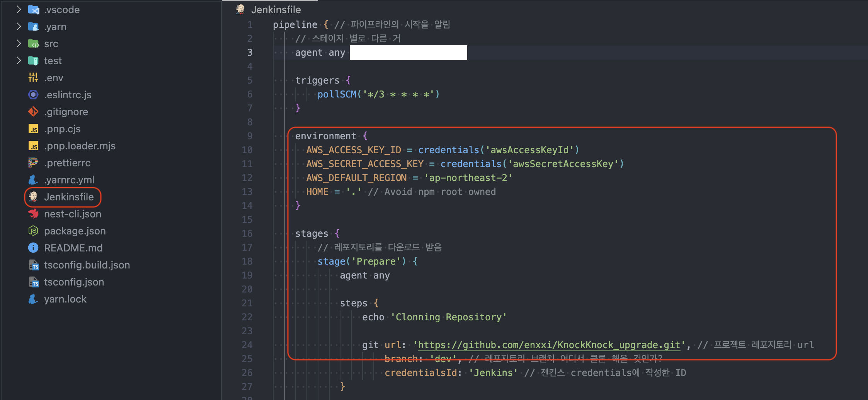This screenshot has width=868, height=400.
Task: Click credentialsId 'Jenkins' value on line 26
Action: [x=493, y=373]
